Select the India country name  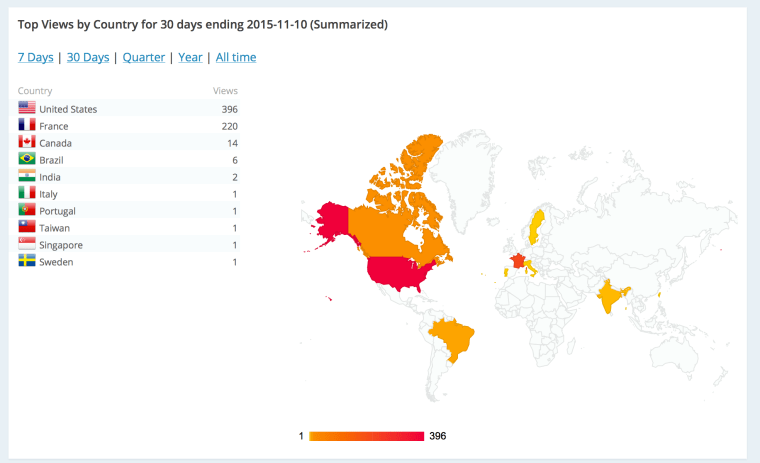coord(50,177)
